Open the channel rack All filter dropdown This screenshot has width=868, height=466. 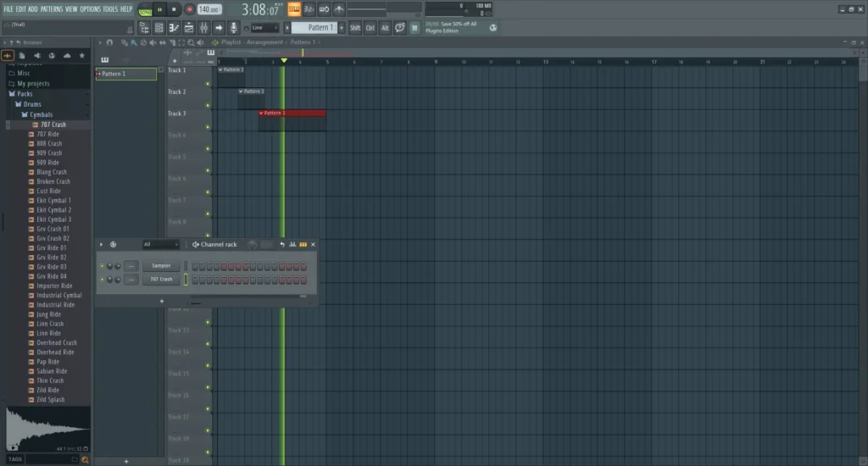coord(160,244)
